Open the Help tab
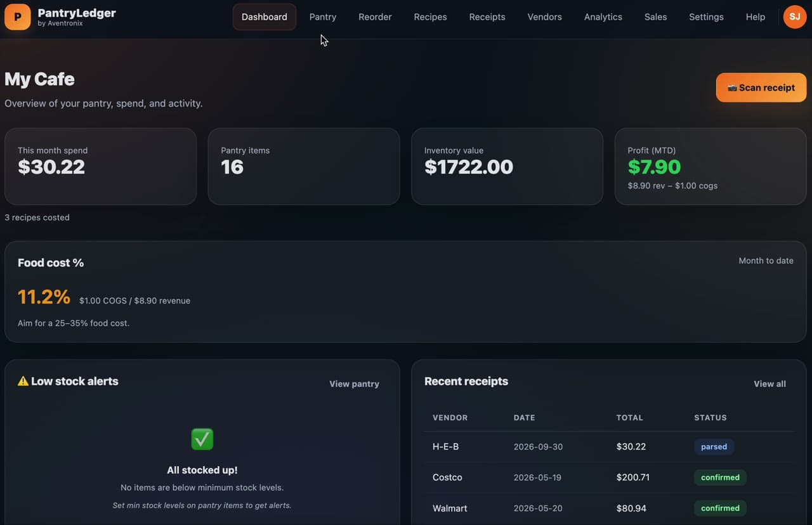Screen dimensions: 812x525 tap(756, 17)
